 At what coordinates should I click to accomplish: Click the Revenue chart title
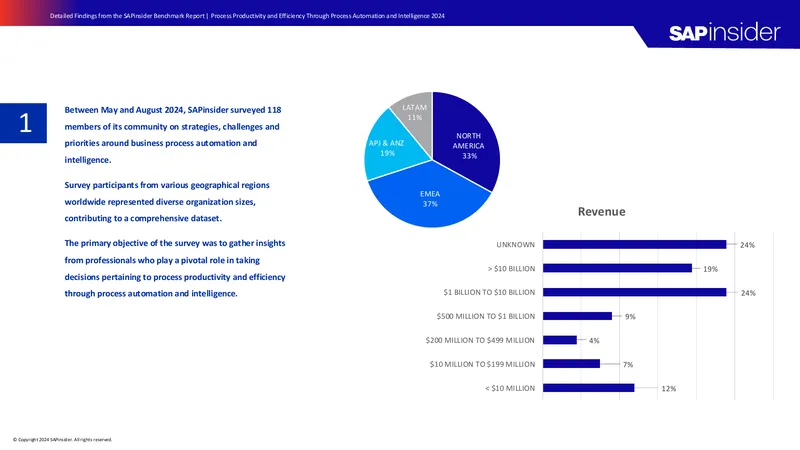[602, 212]
